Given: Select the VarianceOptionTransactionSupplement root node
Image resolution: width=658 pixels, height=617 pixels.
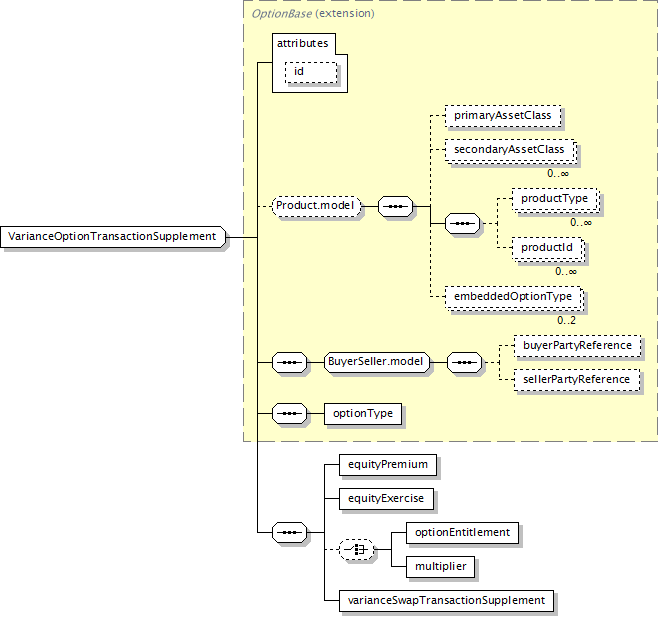Looking at the screenshot, I should tap(112, 237).
